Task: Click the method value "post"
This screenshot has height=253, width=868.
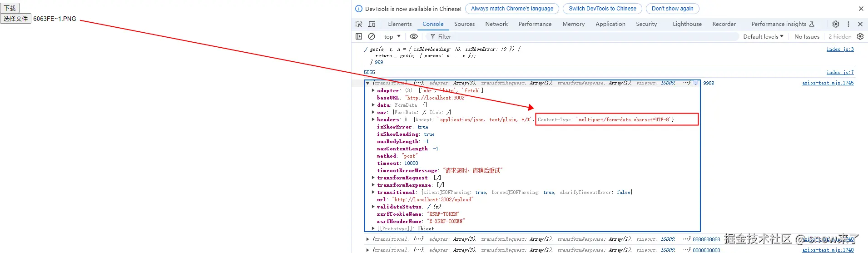Action: click(409, 156)
